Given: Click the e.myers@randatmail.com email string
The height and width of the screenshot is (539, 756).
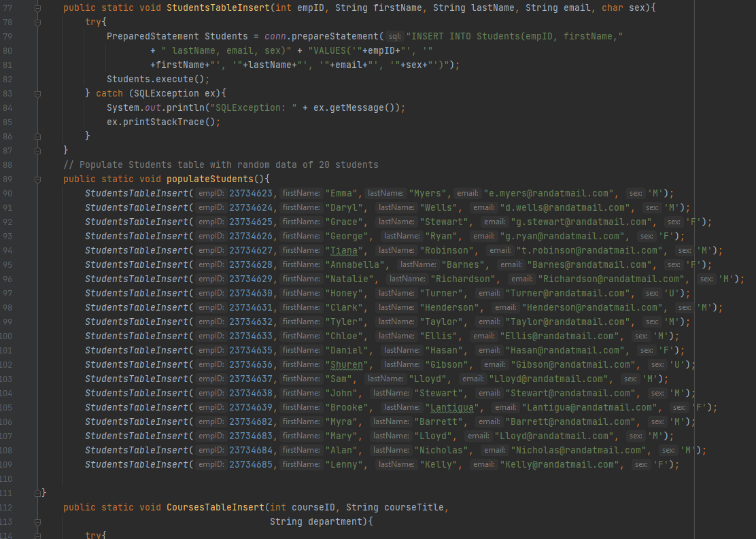Looking at the screenshot, I should point(549,193).
